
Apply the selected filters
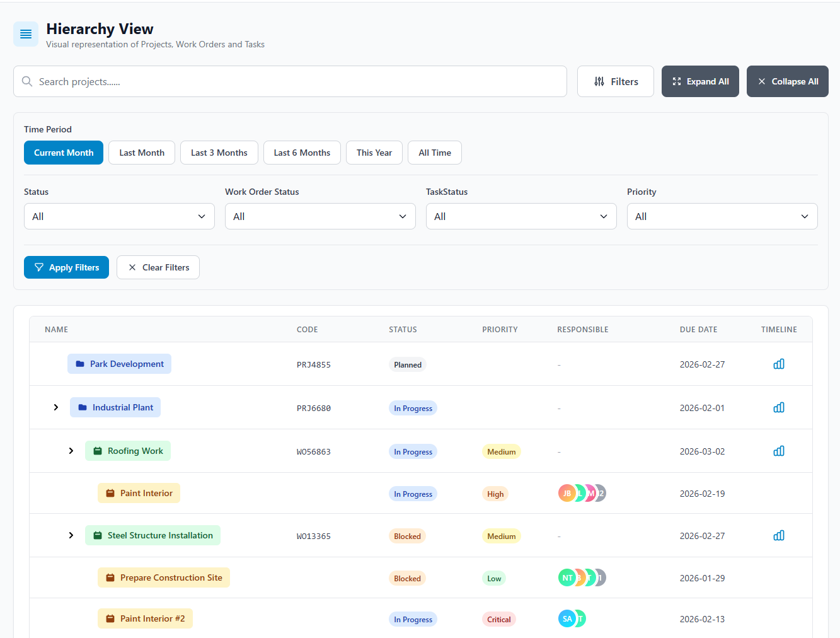click(66, 267)
